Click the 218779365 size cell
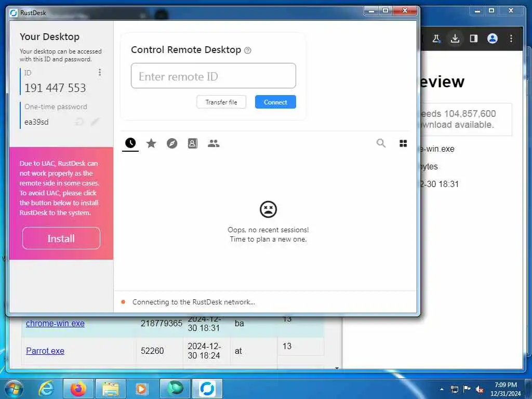The width and height of the screenshot is (532, 399). (x=162, y=323)
